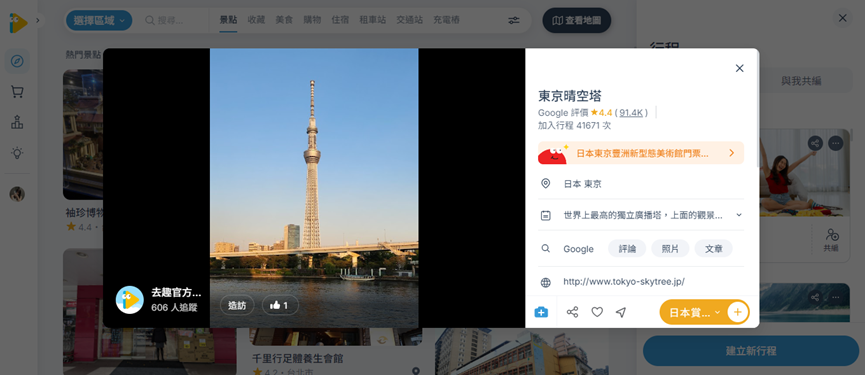Click the 查看地圖 button
This screenshot has width=865, height=375.
576,20
